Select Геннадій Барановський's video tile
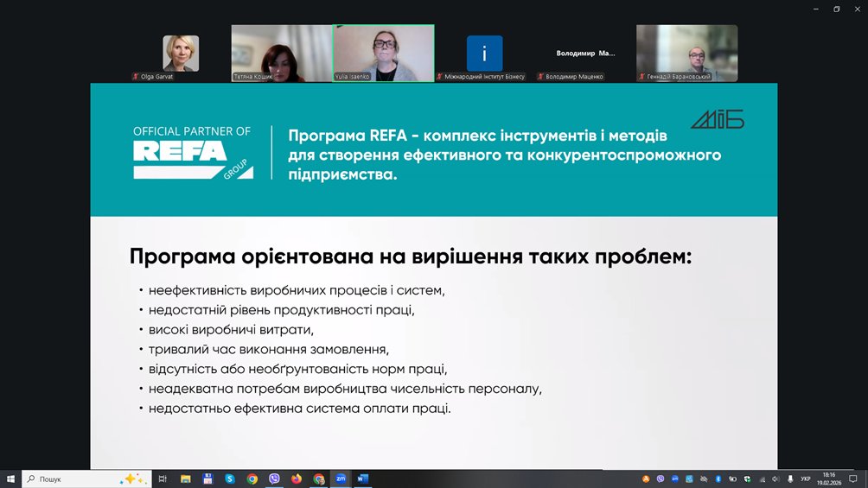This screenshot has width=868, height=488. pyautogui.click(x=686, y=54)
